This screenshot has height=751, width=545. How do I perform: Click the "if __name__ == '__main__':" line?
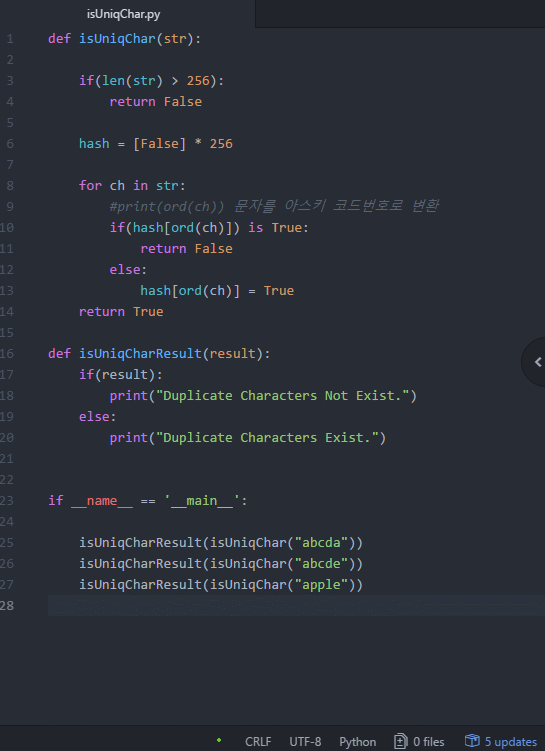[x=148, y=501]
